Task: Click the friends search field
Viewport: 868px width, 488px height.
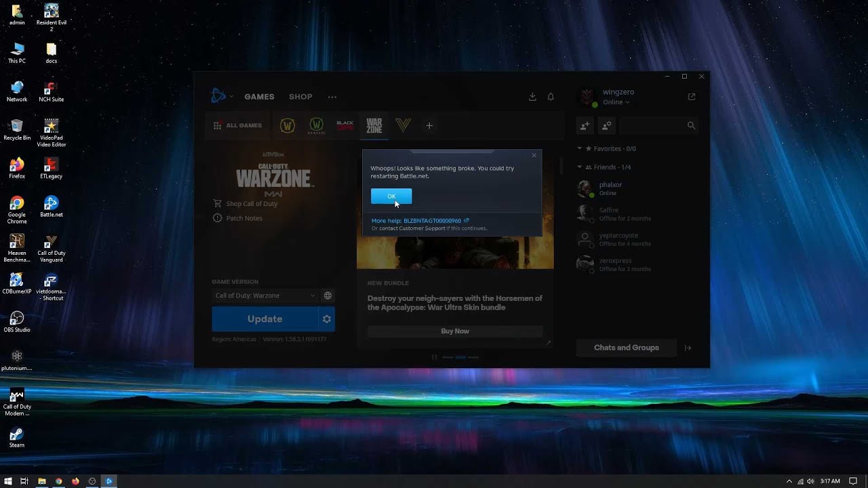Action: 658,125
